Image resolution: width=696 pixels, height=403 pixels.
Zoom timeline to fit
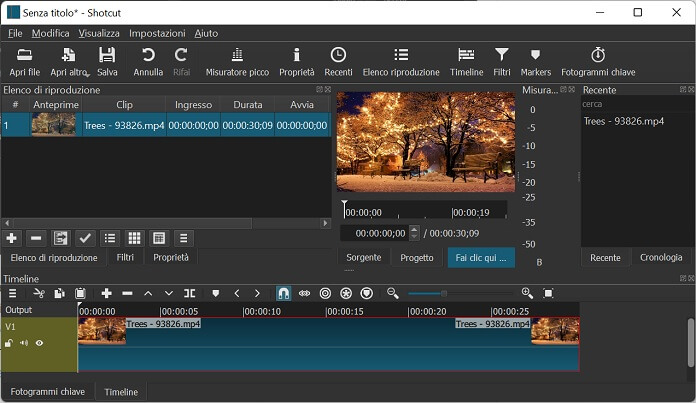click(548, 293)
